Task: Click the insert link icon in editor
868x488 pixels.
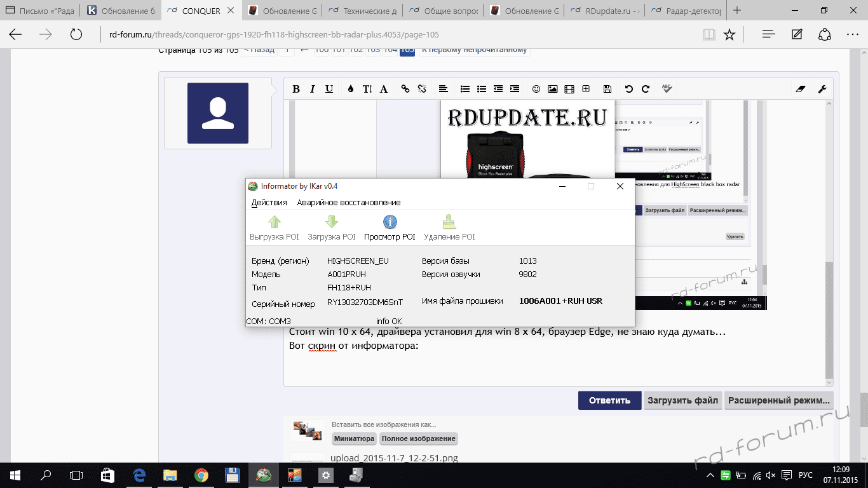Action: [405, 89]
